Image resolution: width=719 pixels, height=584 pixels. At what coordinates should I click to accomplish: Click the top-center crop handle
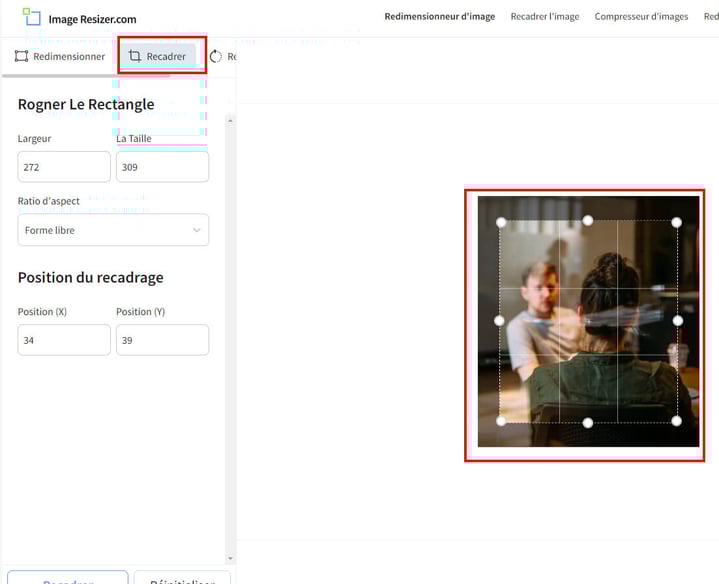(x=588, y=221)
